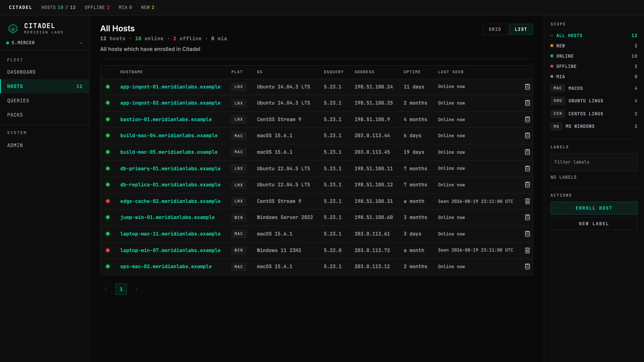The width and height of the screenshot is (644, 362).
Task: Open bastion-01.meridianlabs.example host link
Action: (x=166, y=119)
